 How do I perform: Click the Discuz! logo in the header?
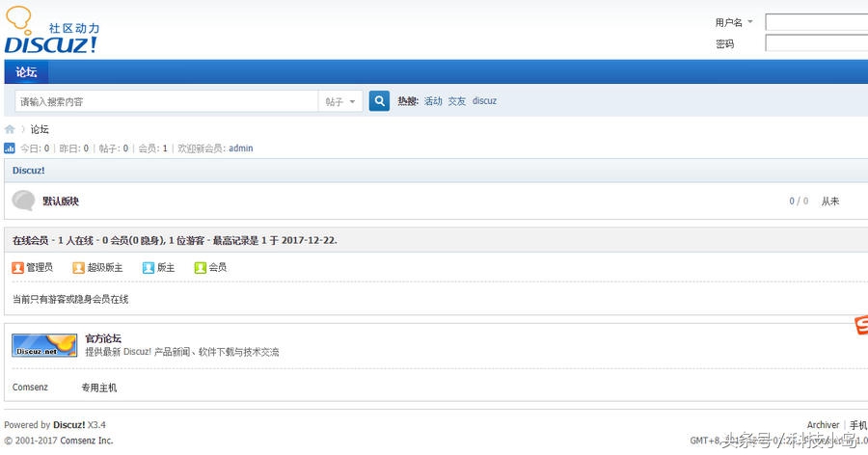[51, 32]
